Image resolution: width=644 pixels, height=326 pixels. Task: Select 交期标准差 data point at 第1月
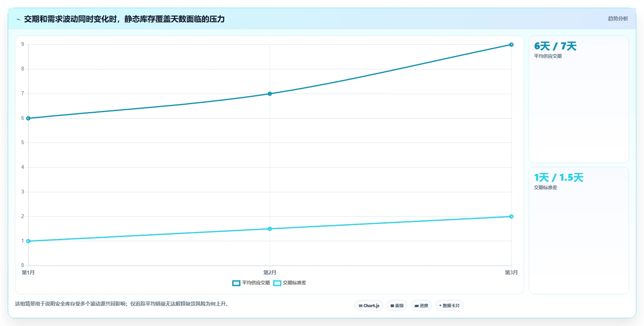click(28, 241)
